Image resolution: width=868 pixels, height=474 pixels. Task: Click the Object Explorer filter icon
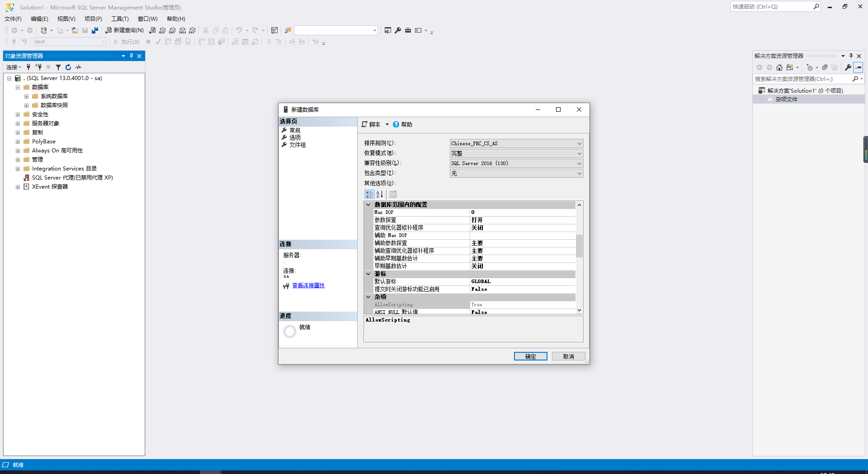point(58,67)
